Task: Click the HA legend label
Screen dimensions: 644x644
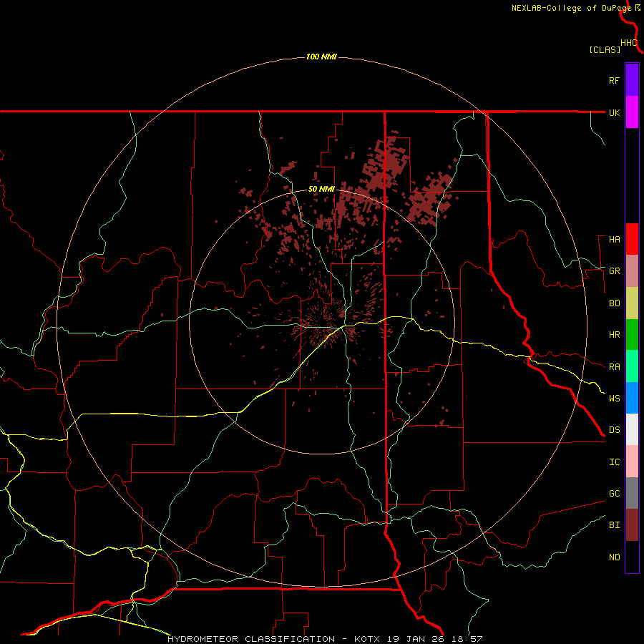Action: click(614, 240)
